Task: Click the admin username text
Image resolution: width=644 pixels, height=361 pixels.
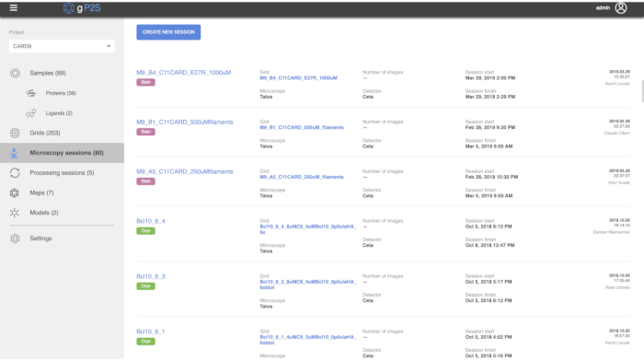Action: coord(603,7)
